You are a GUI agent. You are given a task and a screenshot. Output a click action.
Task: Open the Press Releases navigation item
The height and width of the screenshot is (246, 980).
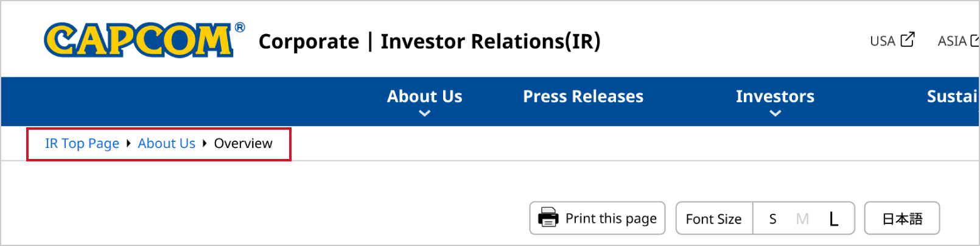pyautogui.click(x=583, y=96)
